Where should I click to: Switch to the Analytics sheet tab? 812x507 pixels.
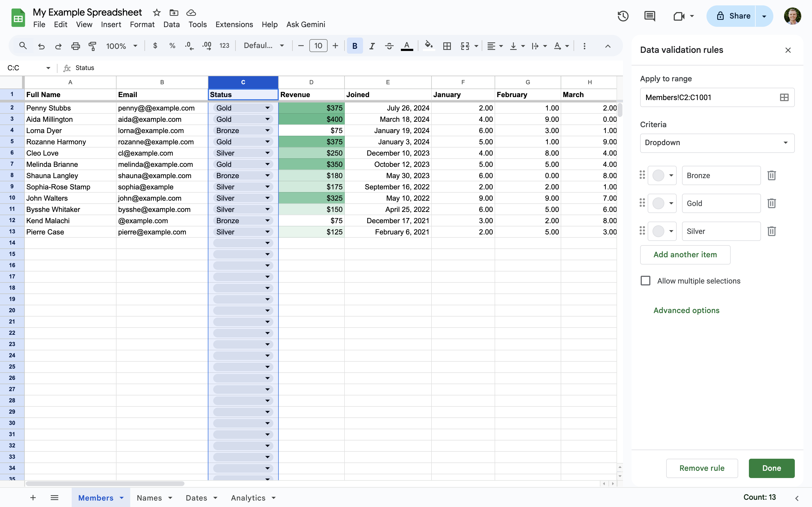pyautogui.click(x=249, y=498)
